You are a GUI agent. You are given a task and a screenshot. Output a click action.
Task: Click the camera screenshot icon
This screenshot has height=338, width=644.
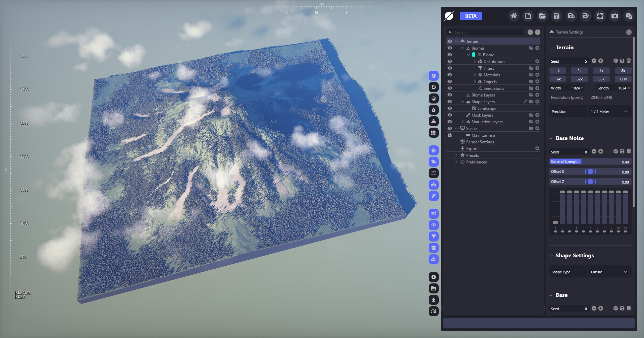(614, 16)
